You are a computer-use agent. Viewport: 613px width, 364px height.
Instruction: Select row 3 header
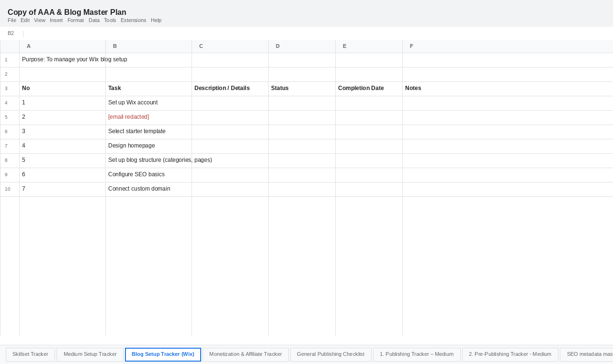pyautogui.click(x=10, y=89)
